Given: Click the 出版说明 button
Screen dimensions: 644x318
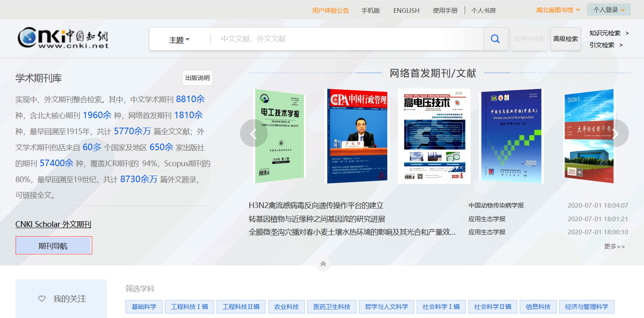Looking at the screenshot, I should [x=197, y=78].
